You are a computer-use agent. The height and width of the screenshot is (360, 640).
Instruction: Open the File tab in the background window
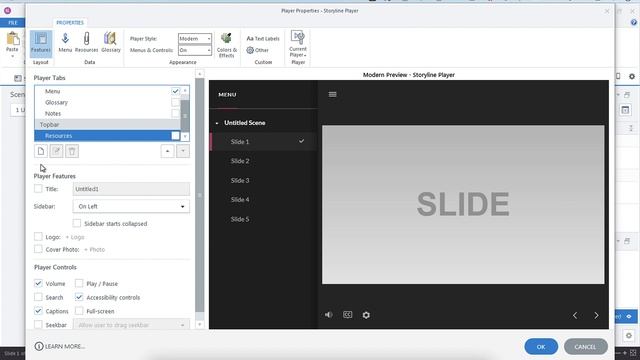click(13, 23)
